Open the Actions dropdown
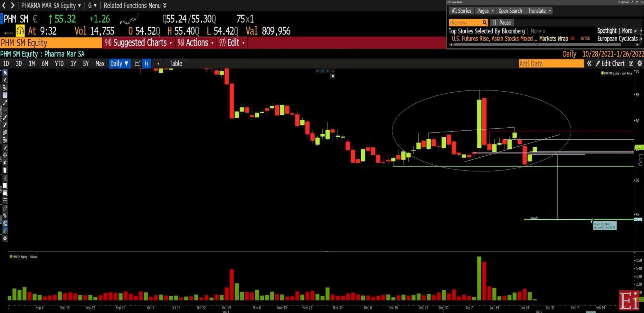 pyautogui.click(x=196, y=43)
